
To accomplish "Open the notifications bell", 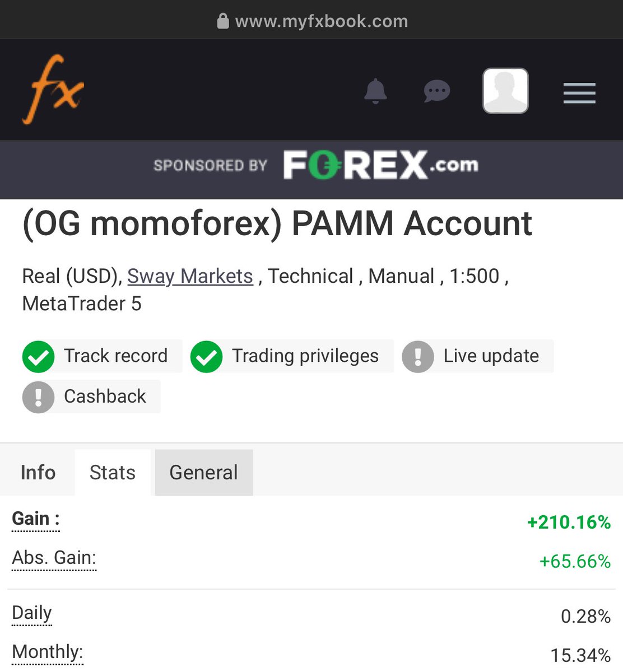I will point(375,91).
